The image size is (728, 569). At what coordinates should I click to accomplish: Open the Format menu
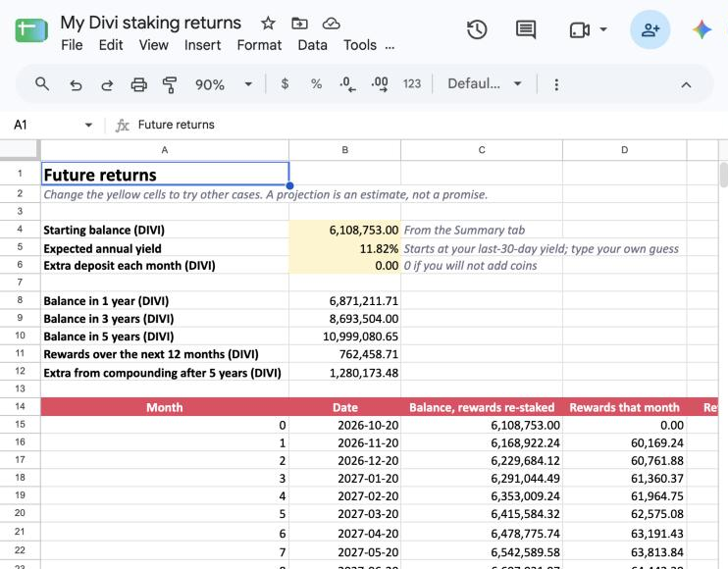click(259, 45)
